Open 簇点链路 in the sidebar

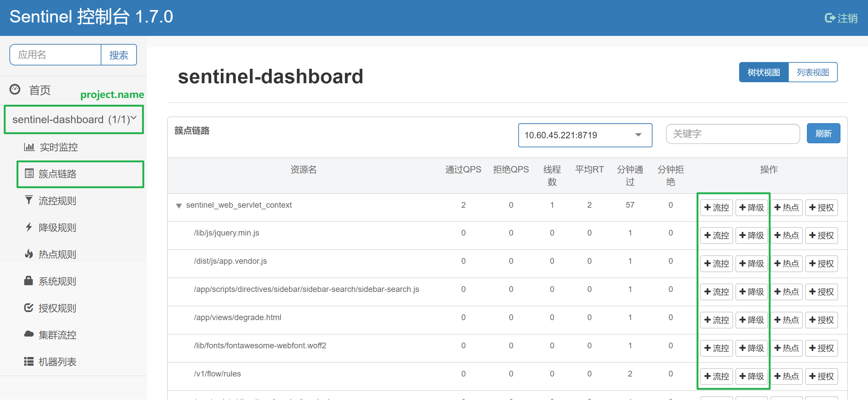tap(57, 174)
